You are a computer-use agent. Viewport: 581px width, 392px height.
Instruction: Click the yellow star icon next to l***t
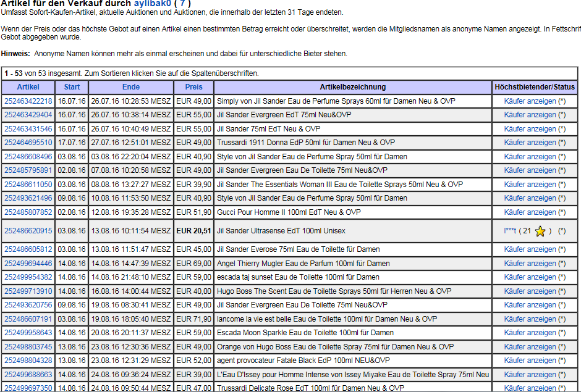coord(540,231)
